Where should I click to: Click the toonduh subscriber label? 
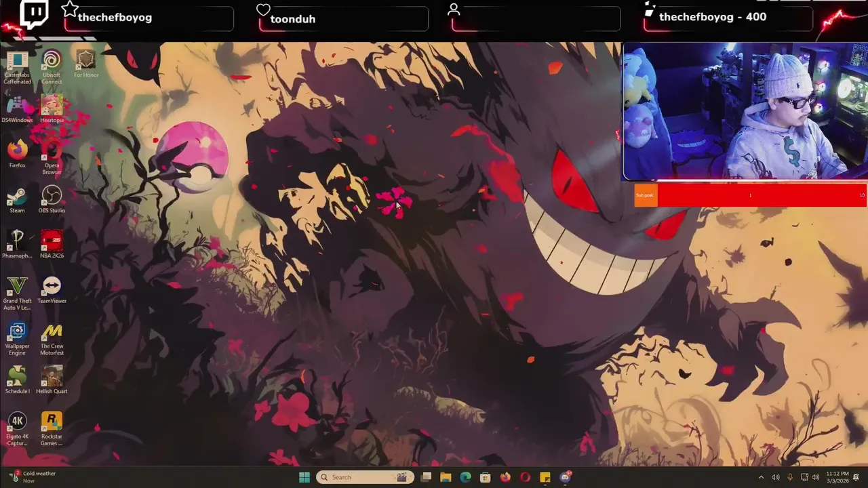(x=292, y=19)
